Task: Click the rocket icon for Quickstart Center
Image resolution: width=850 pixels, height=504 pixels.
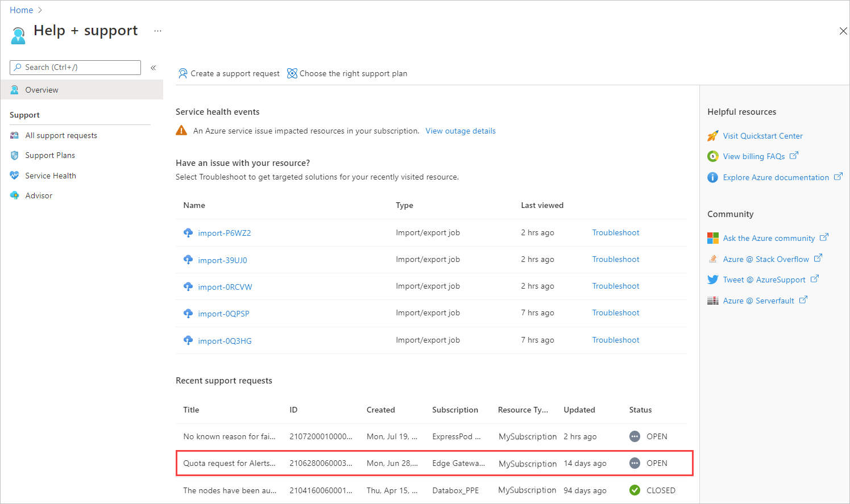Action: (712, 135)
